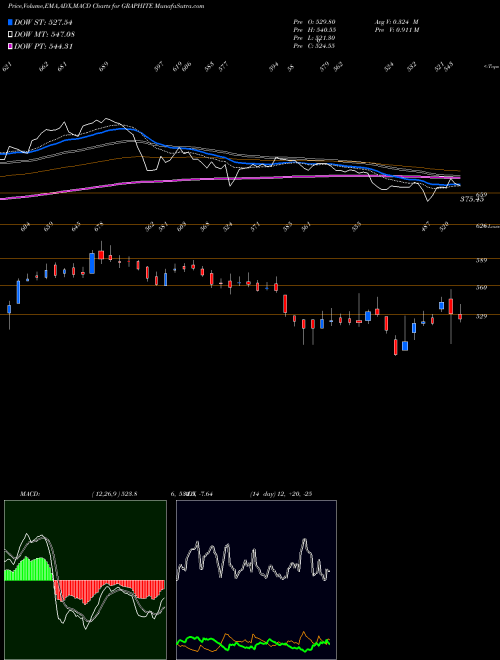Click the lowest red candlestick near bottom

tap(396, 346)
